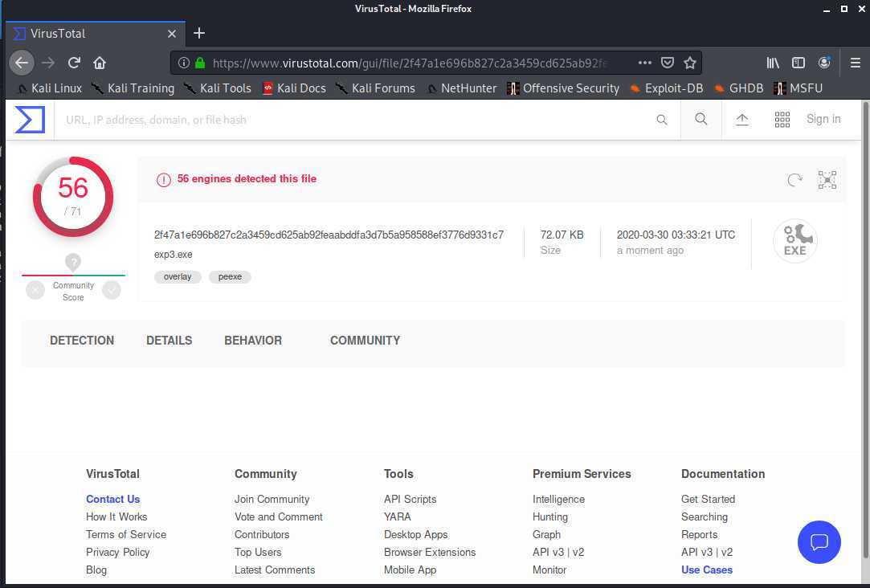The height and width of the screenshot is (588, 870).
Task: Open the COMMUNITY tab
Action: [365, 341]
